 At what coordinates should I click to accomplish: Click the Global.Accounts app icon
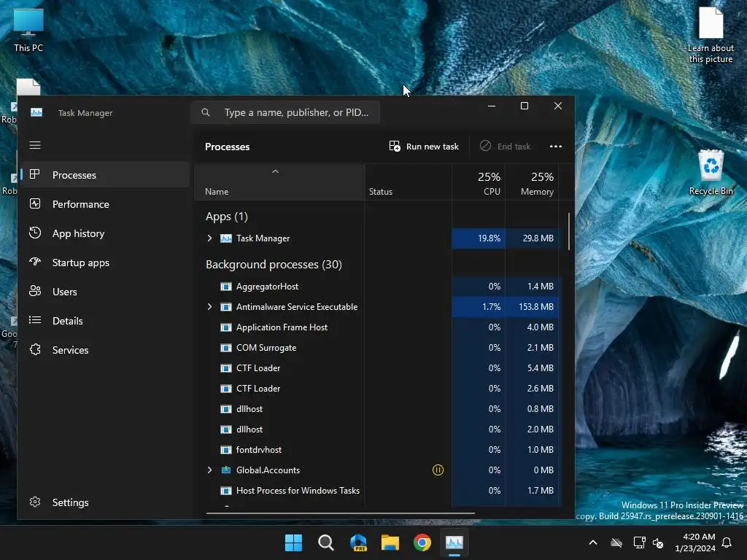point(226,470)
